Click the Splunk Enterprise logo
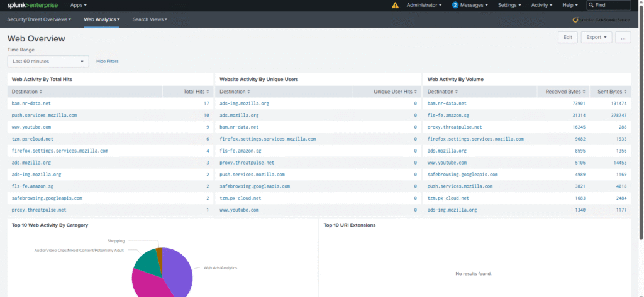 pos(33,5)
